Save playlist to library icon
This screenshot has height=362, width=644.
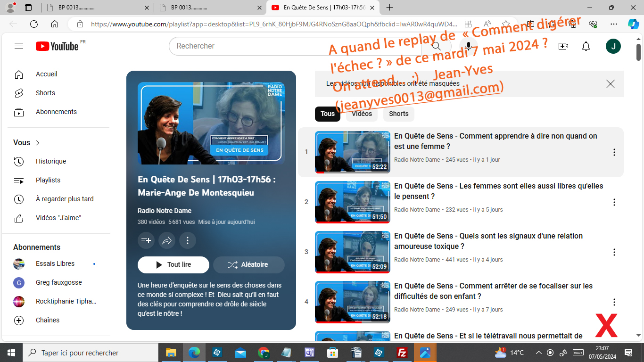[x=146, y=240]
